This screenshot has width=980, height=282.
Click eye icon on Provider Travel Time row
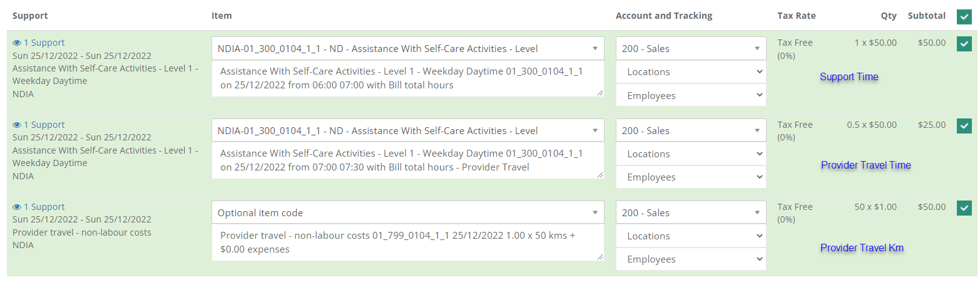[x=17, y=125]
